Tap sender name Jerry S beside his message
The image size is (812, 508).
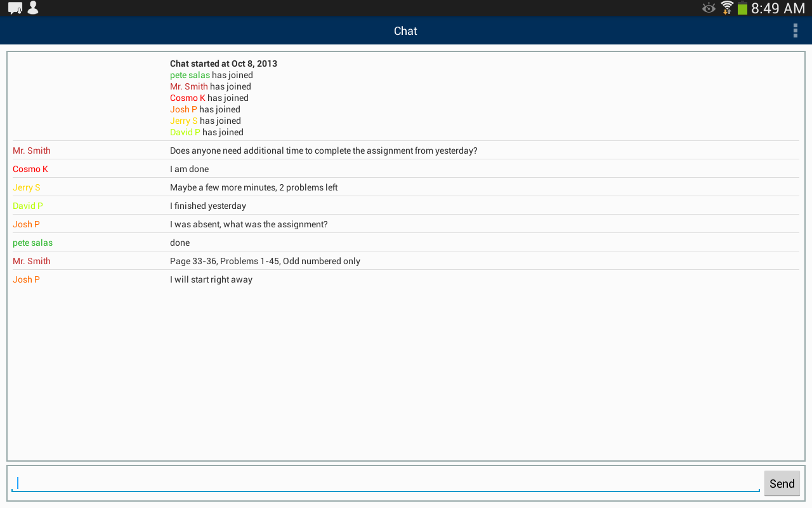click(x=27, y=187)
